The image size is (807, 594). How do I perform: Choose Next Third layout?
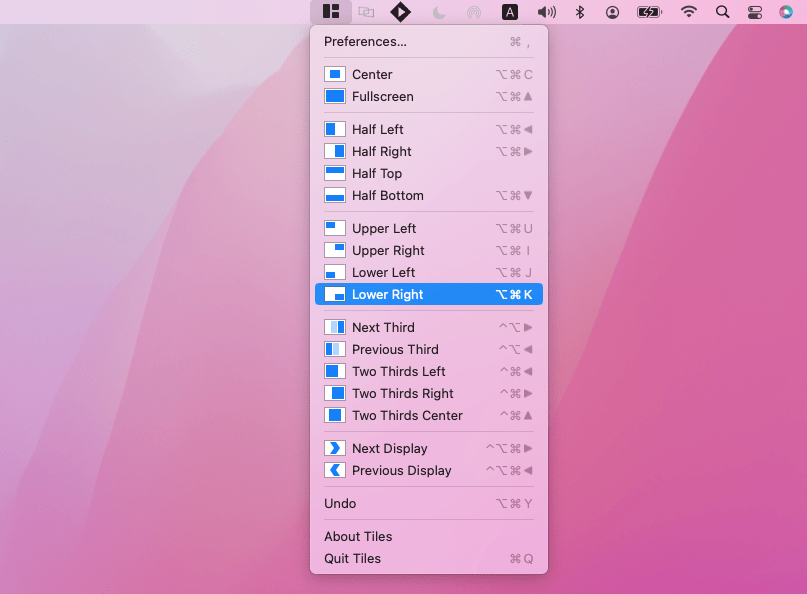pyautogui.click(x=429, y=327)
